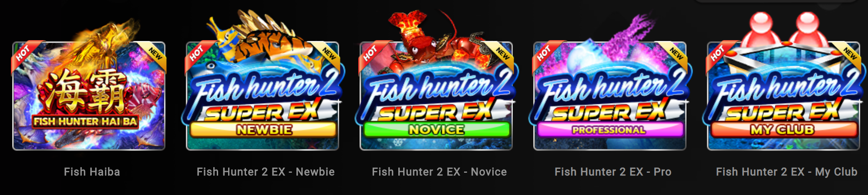This screenshot has height=195, width=868.
Task: Launch Fish Hunter 2 Super EX Newbie tile
Action: coord(262,96)
